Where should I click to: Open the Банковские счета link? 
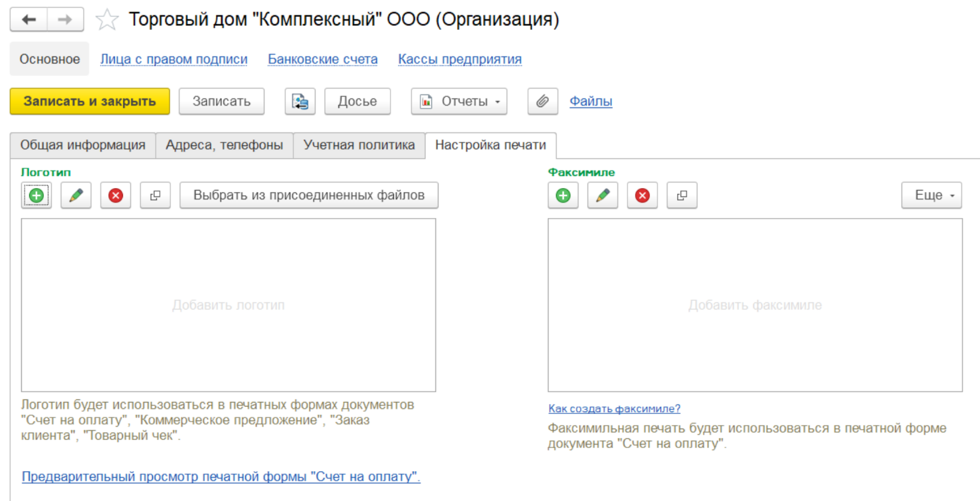[322, 59]
